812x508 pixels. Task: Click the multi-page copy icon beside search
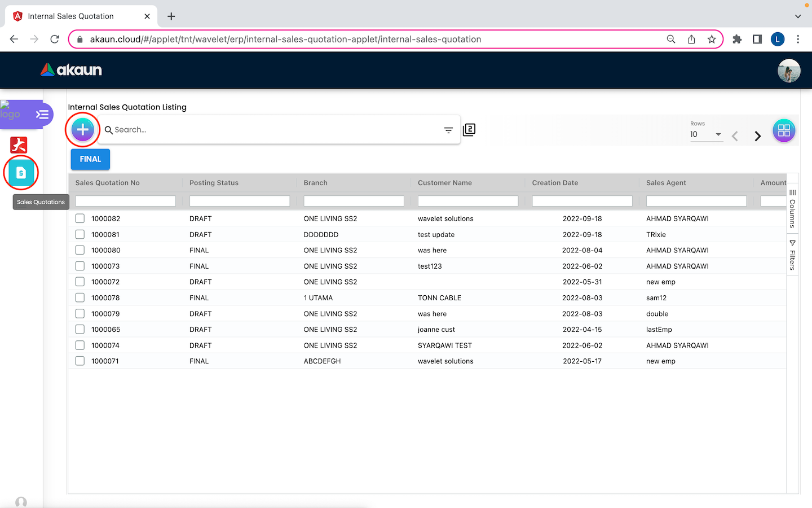click(469, 130)
